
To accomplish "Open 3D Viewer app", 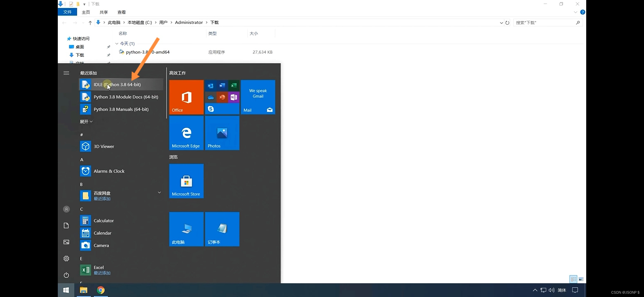I will (x=121, y=146).
